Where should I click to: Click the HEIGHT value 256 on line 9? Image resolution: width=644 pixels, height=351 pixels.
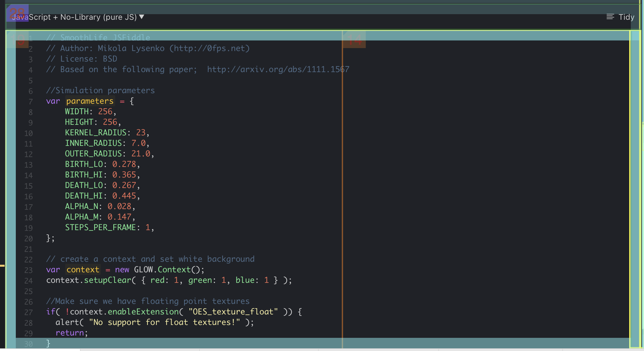click(110, 122)
